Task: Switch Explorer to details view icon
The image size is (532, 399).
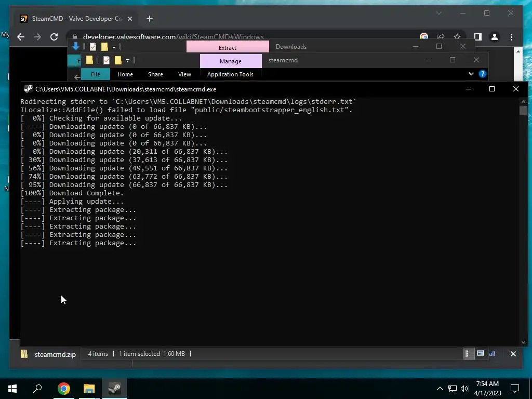Action: coord(469,353)
